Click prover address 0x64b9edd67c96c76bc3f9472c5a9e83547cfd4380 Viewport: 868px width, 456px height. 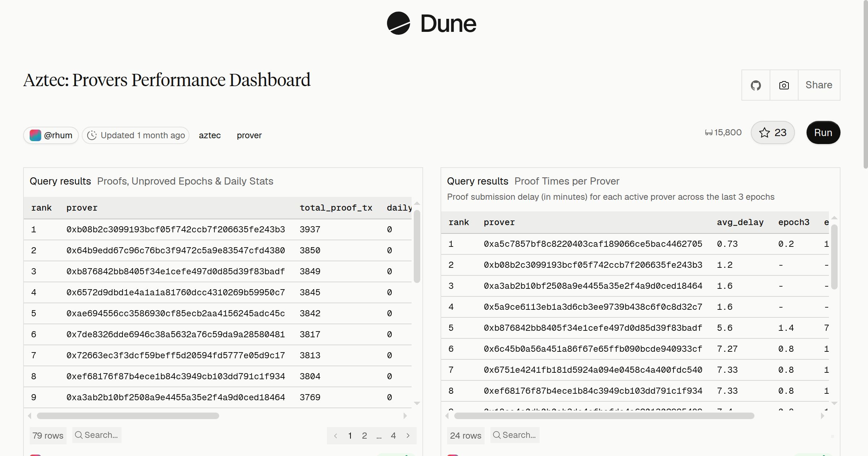176,250
